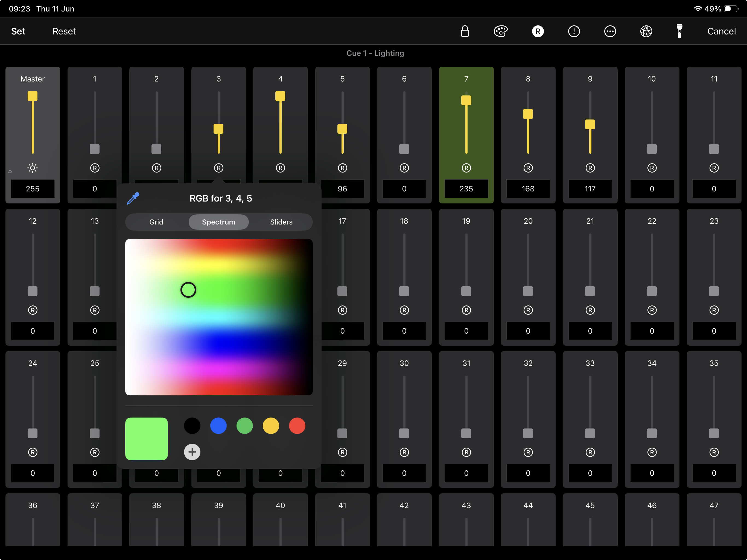Tap the exclamation mark circle icon

point(574,31)
